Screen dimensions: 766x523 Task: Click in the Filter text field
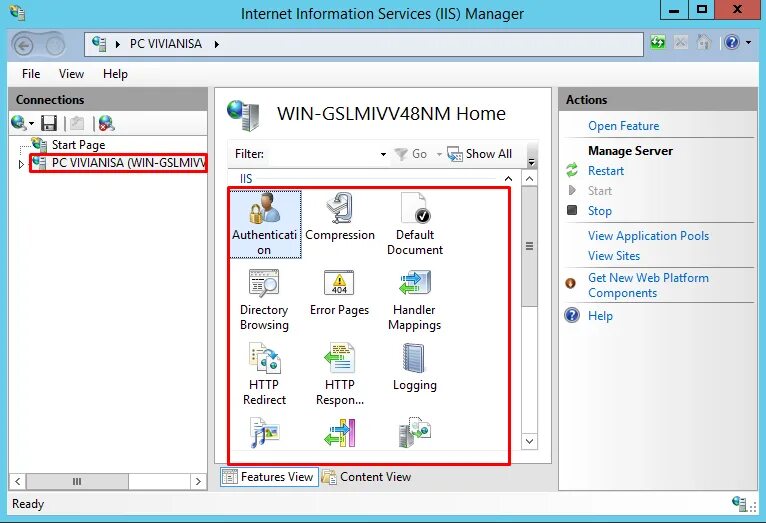321,154
